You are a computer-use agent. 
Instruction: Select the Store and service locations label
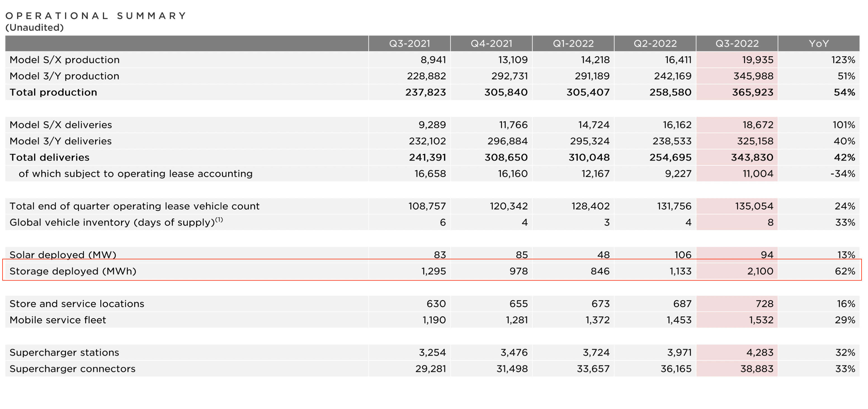click(77, 304)
